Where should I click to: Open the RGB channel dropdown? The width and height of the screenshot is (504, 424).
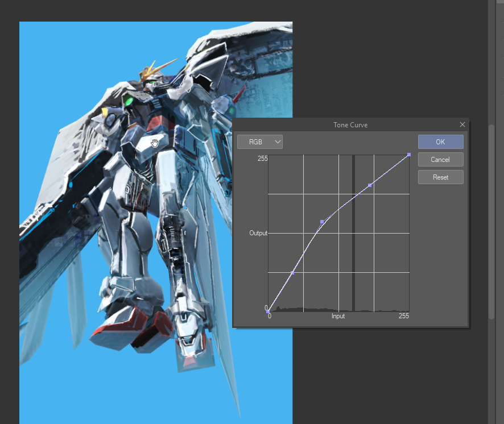click(260, 142)
